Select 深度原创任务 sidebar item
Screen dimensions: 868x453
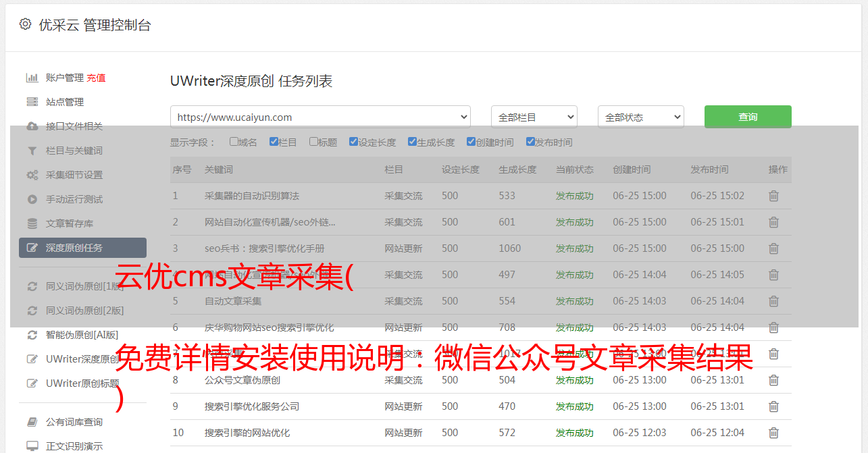click(82, 248)
